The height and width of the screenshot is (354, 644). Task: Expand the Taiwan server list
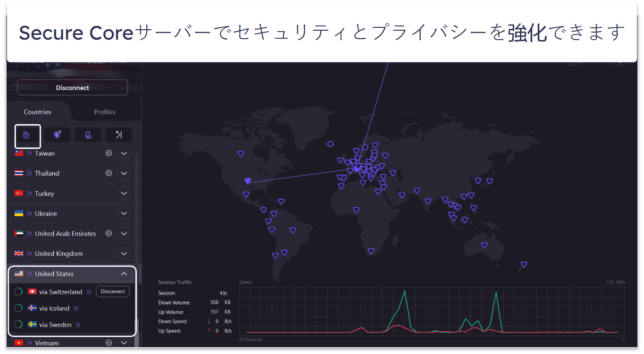point(124,153)
